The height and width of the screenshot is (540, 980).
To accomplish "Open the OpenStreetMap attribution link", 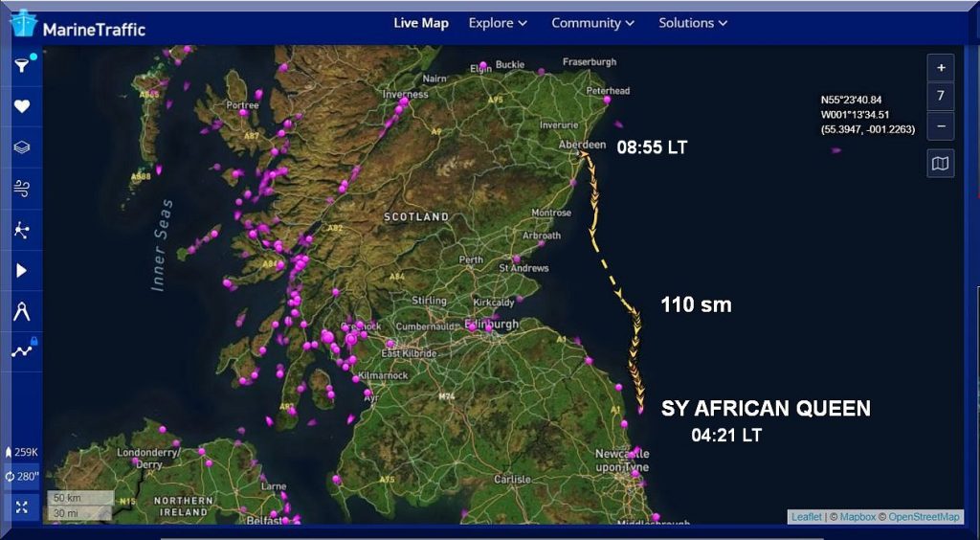I will pyautogui.click(x=924, y=517).
